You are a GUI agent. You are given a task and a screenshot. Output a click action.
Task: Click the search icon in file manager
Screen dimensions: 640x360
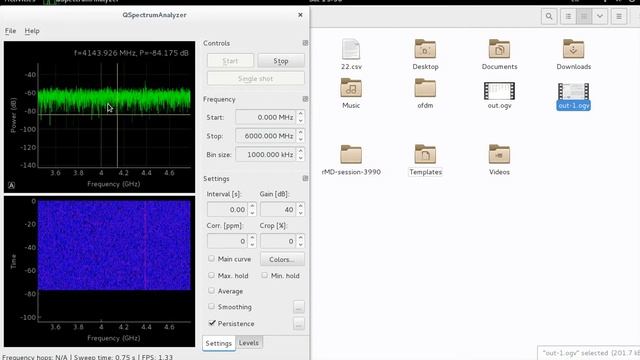549,17
